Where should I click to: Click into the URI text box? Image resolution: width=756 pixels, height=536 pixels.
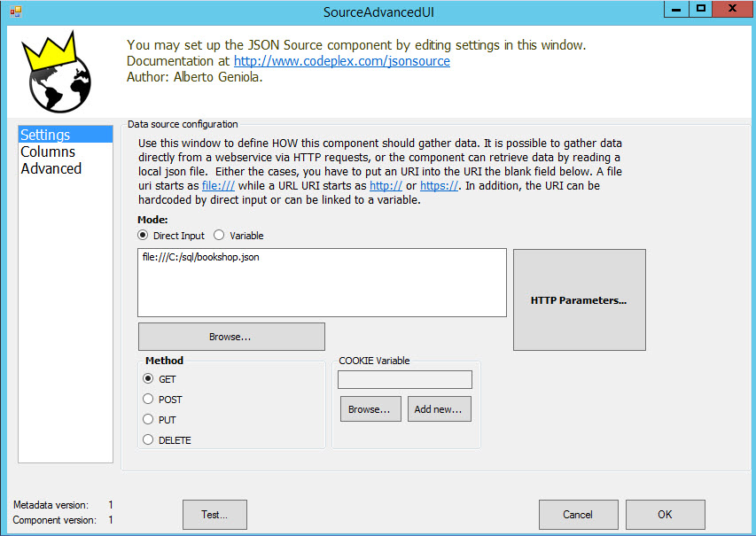[322, 283]
